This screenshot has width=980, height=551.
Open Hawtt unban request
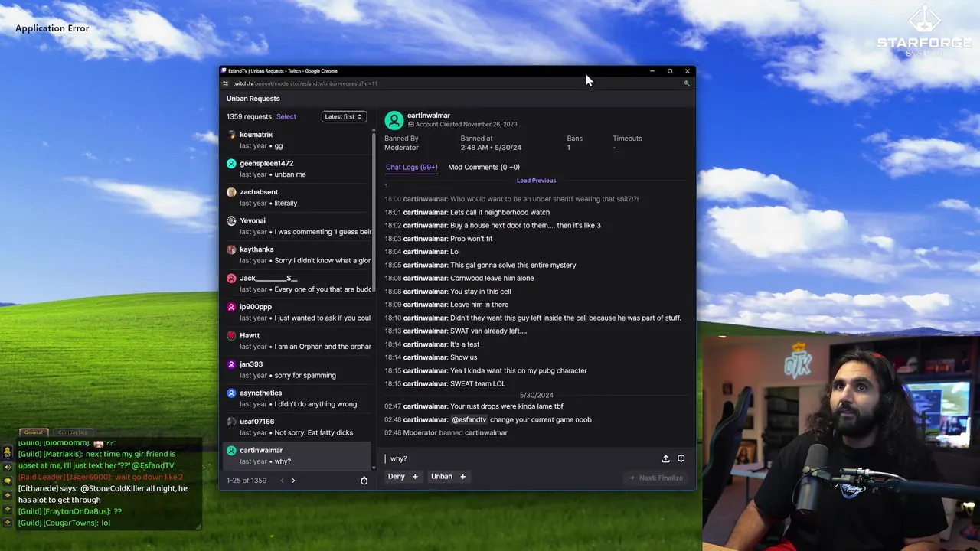click(298, 341)
